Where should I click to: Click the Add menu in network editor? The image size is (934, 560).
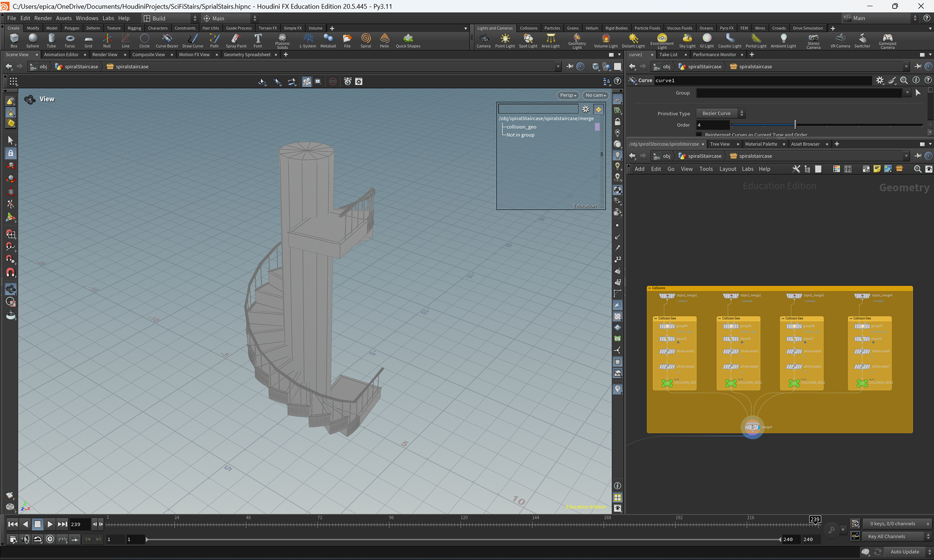click(639, 169)
